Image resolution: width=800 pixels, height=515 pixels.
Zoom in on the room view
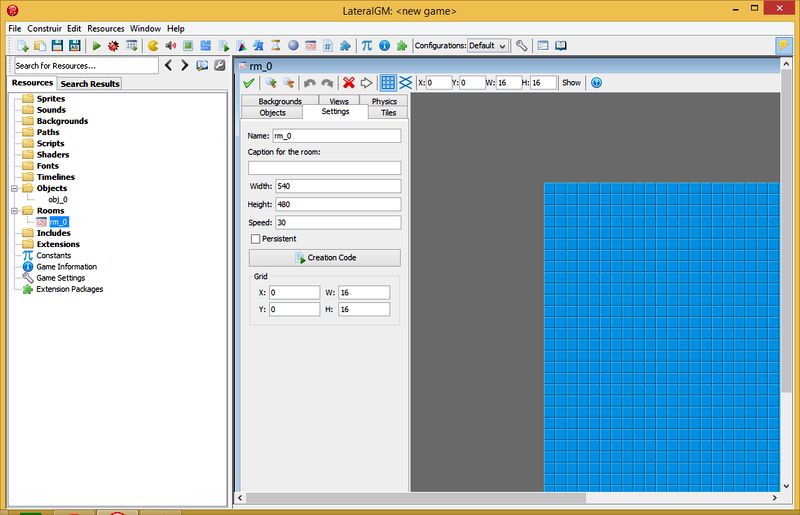[271, 83]
